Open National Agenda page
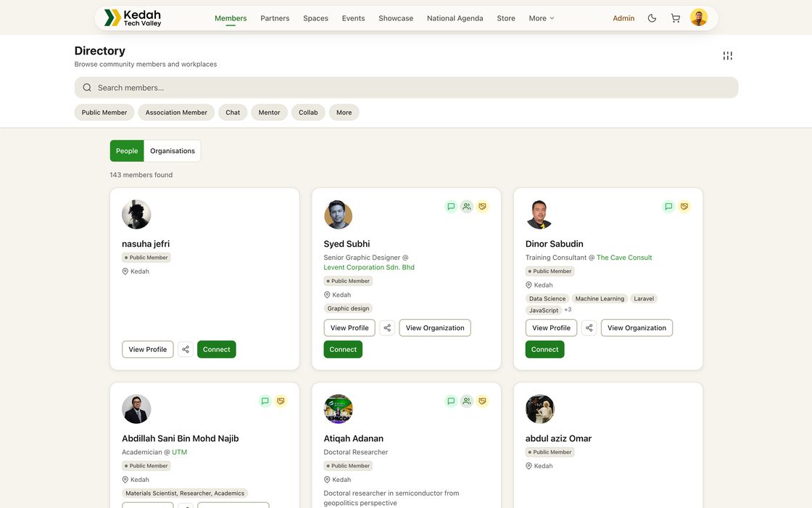The image size is (812, 508). coord(455,18)
